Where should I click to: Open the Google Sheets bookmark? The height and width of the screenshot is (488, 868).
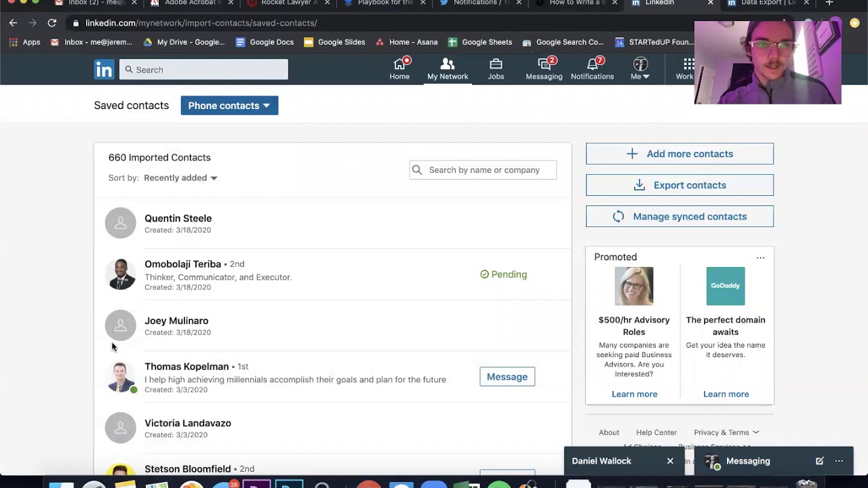point(479,42)
